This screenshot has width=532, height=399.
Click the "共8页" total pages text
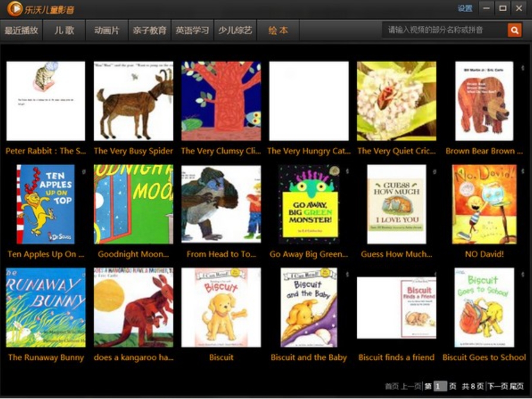point(473,386)
